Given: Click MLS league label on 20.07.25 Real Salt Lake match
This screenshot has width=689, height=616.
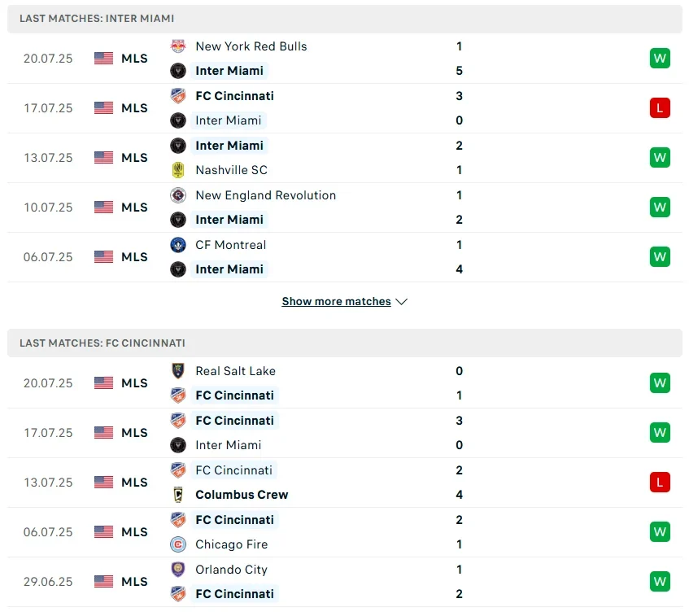Looking at the screenshot, I should tap(134, 383).
